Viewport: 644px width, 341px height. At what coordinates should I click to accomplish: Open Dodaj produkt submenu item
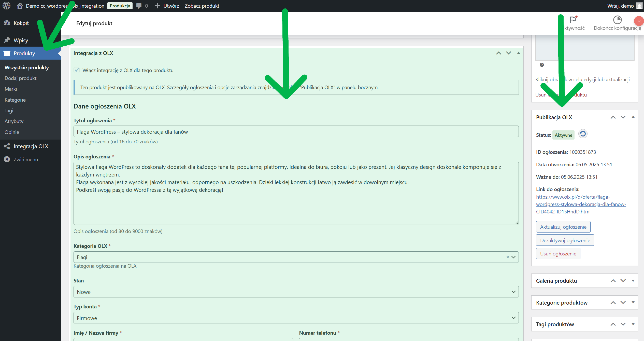21,78
